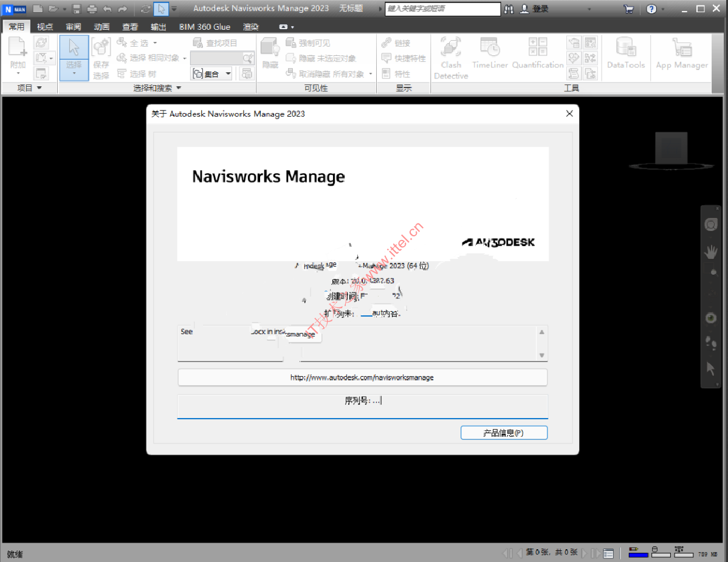This screenshot has width=728, height=562.
Task: Switch to Review (审阅) ribbon tab
Action: (x=74, y=27)
